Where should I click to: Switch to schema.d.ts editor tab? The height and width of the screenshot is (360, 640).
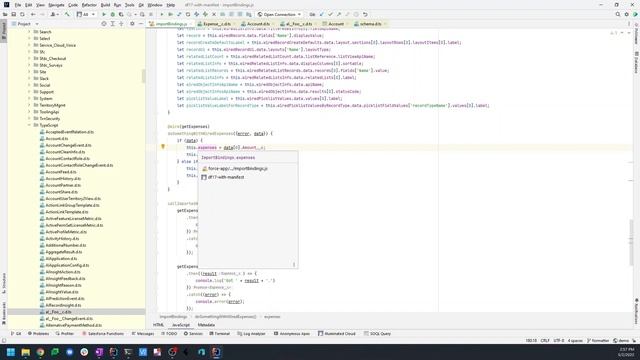point(370,24)
